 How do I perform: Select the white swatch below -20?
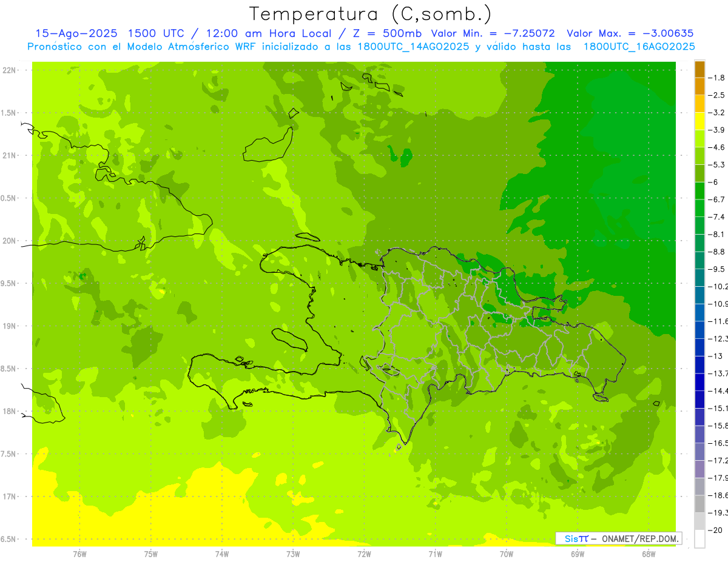(699, 538)
